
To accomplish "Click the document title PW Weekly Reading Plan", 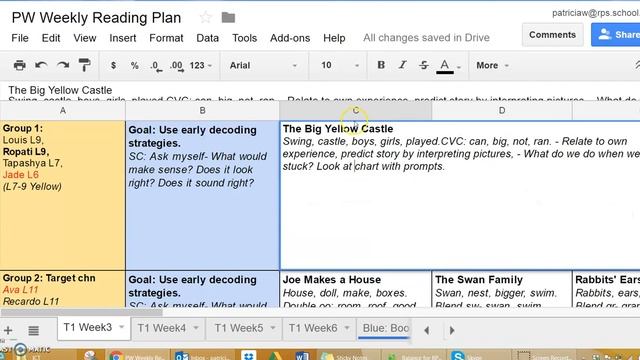I will click(96, 18).
